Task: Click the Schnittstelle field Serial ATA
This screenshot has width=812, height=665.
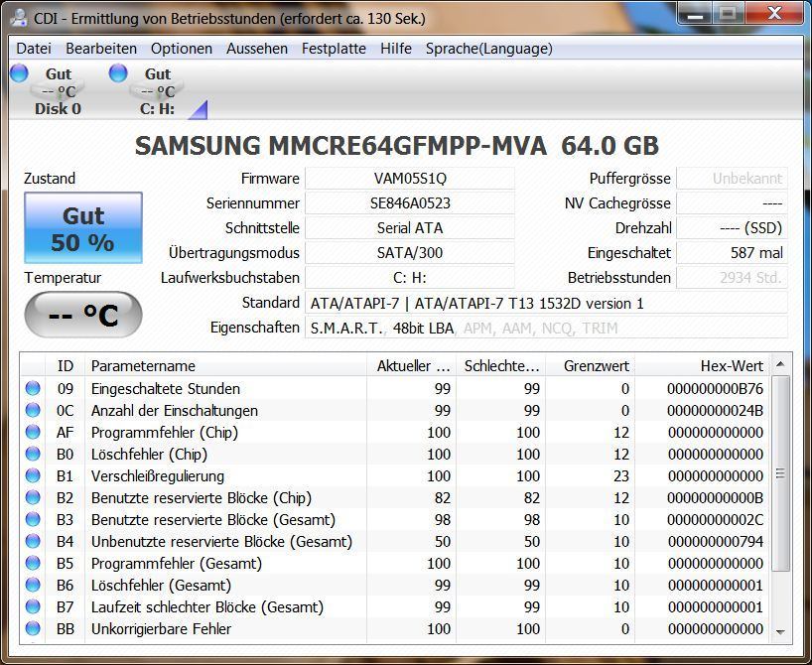Action: click(x=410, y=228)
